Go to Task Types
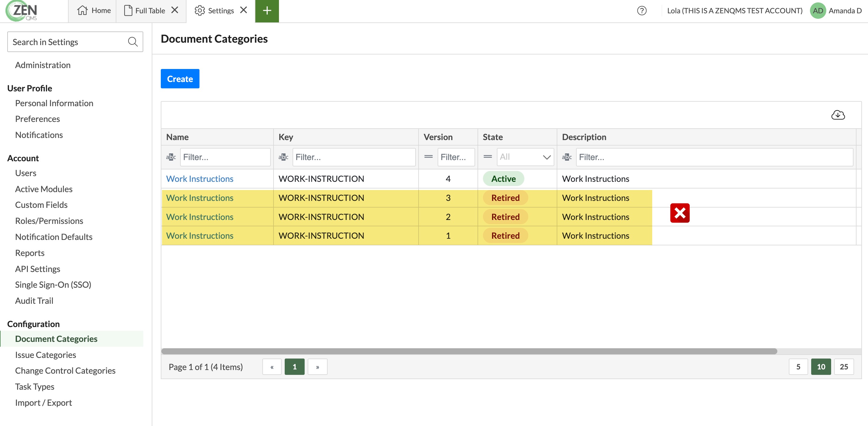This screenshot has width=868, height=426. coord(35,387)
